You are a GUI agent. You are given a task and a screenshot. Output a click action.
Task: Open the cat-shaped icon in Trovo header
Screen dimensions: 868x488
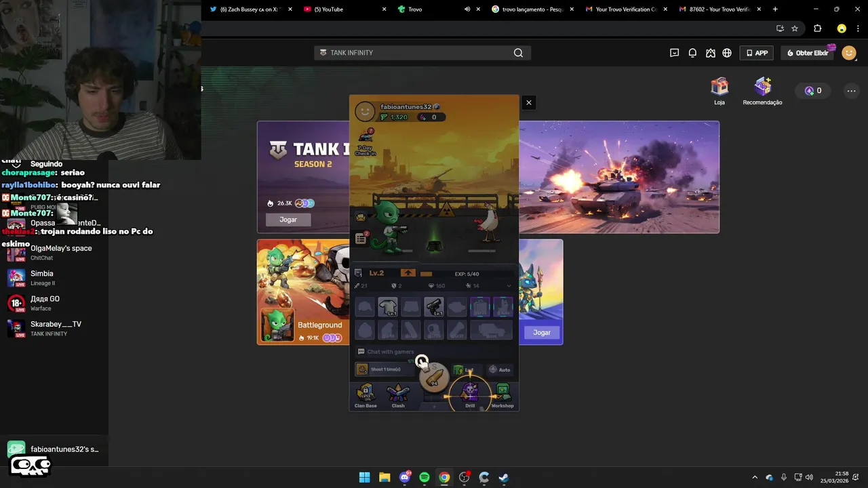coord(710,53)
